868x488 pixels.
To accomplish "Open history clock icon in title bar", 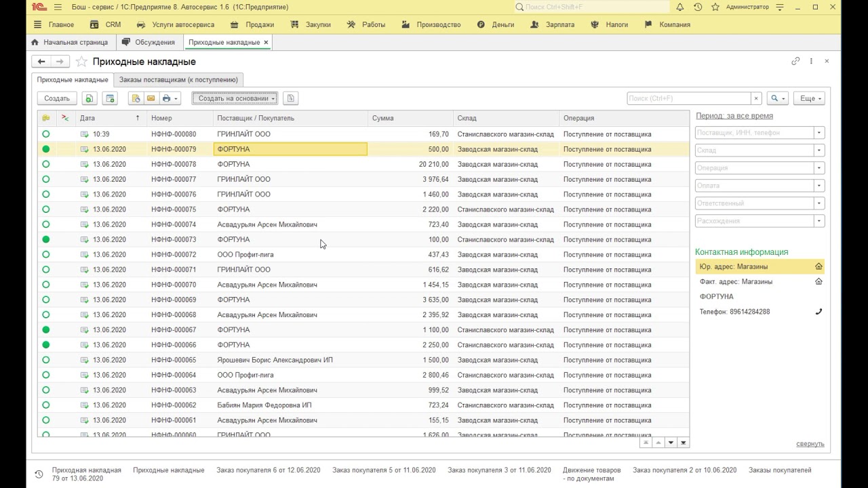I will coord(698,7).
